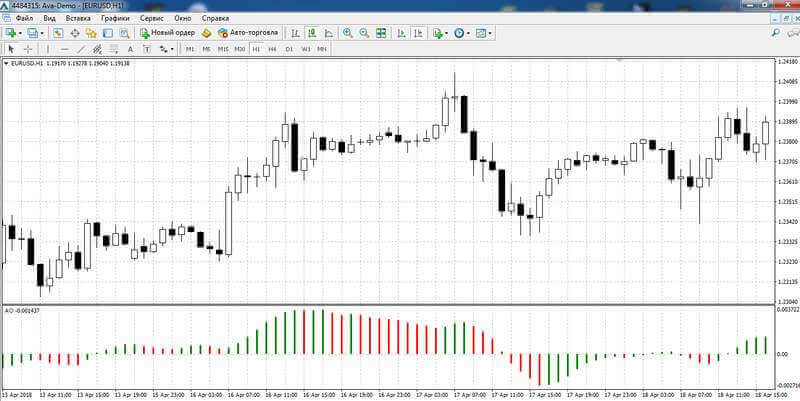Click the 0.003722 oscillator scale value
The height and width of the screenshot is (401, 800).
point(788,309)
